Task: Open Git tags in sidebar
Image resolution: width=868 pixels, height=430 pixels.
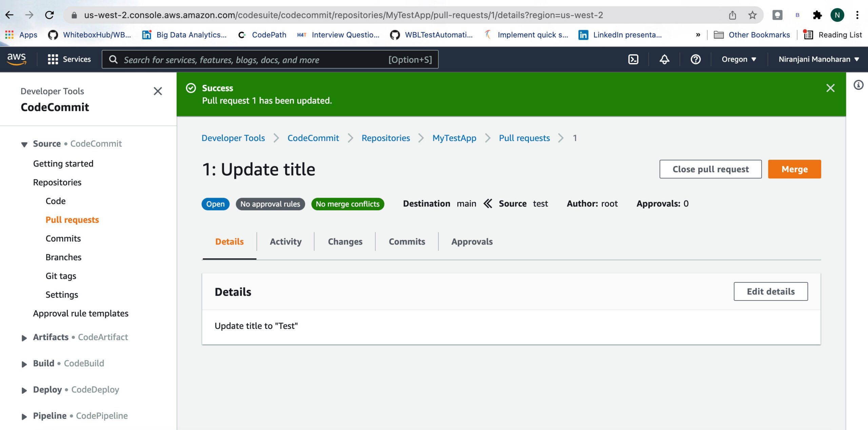Action: 61,276
